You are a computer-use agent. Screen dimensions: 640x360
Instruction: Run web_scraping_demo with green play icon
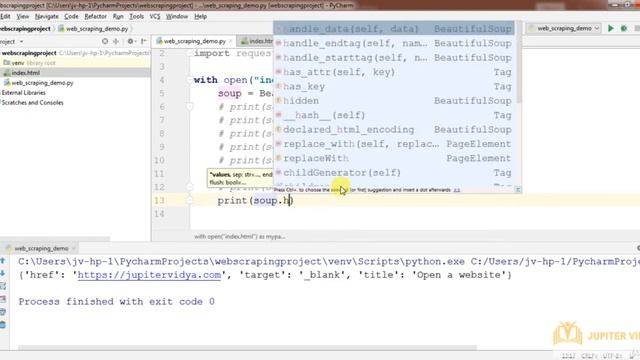pos(611,28)
